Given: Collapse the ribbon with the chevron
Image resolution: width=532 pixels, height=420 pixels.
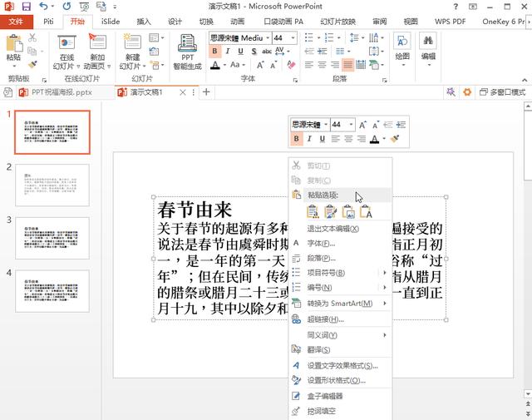Looking at the screenshot, I should 525,80.
